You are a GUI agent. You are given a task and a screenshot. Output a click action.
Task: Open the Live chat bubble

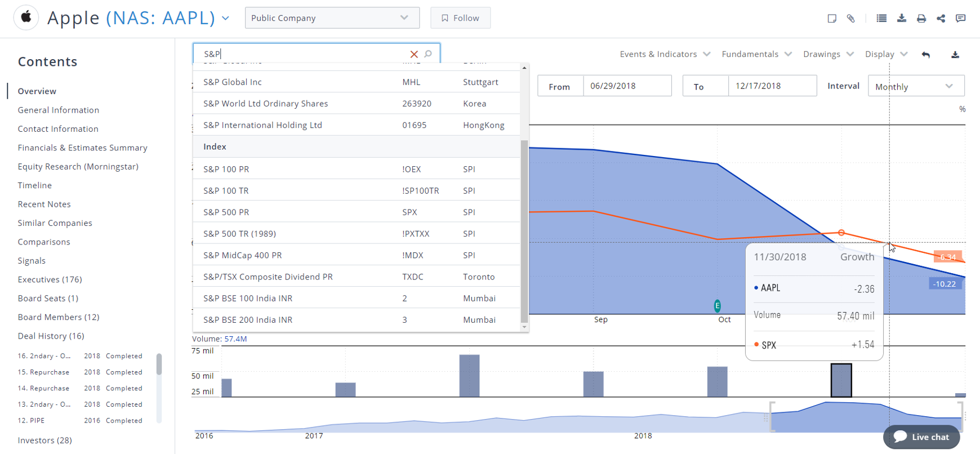[921, 437]
